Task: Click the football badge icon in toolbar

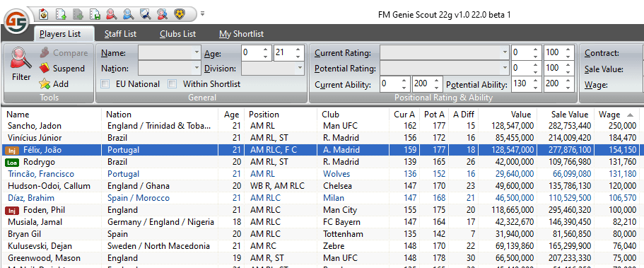Action: pyautogui.click(x=179, y=14)
